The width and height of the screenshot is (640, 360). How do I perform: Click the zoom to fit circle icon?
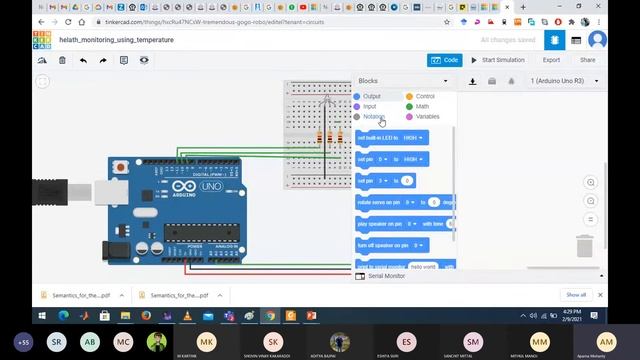click(42, 82)
